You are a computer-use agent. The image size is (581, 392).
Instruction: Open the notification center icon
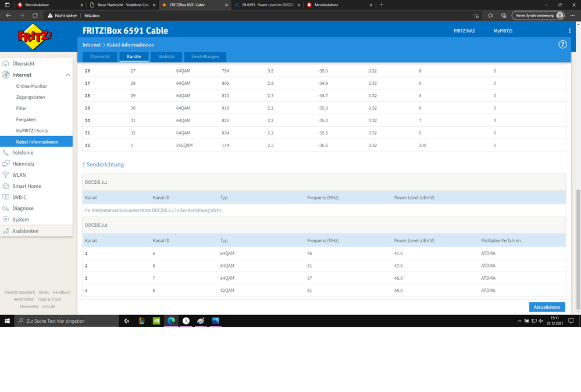tap(571, 321)
